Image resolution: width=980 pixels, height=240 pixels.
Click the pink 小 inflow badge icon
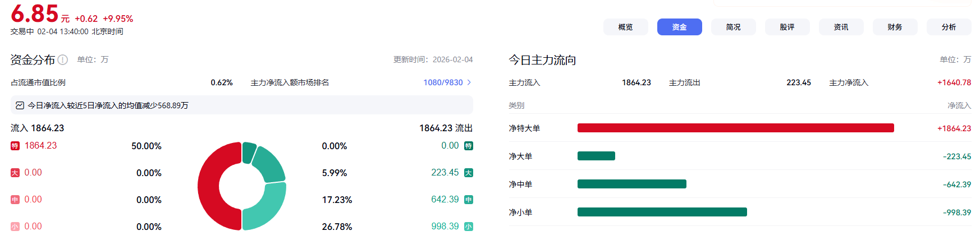(x=15, y=227)
